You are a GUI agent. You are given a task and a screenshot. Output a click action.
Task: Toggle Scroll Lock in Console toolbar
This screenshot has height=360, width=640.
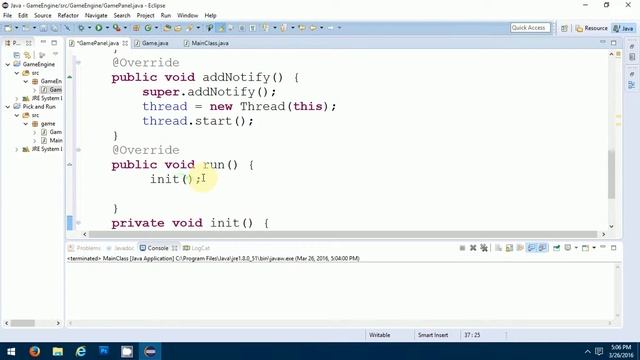pyautogui.click(x=509, y=248)
